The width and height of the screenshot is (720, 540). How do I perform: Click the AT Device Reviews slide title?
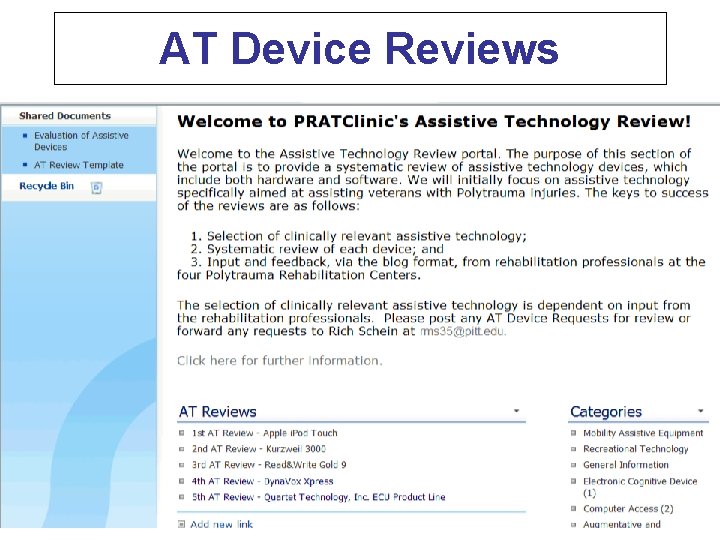tap(359, 48)
